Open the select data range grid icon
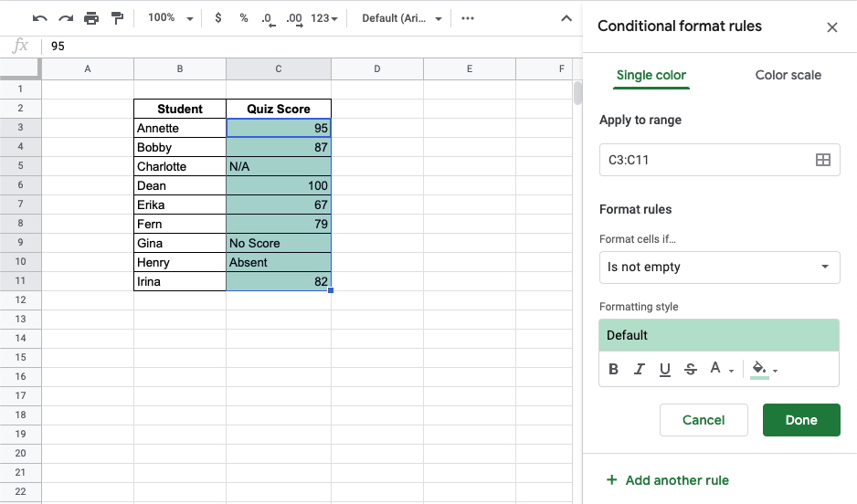Viewport: 857px width, 504px height. [x=822, y=160]
